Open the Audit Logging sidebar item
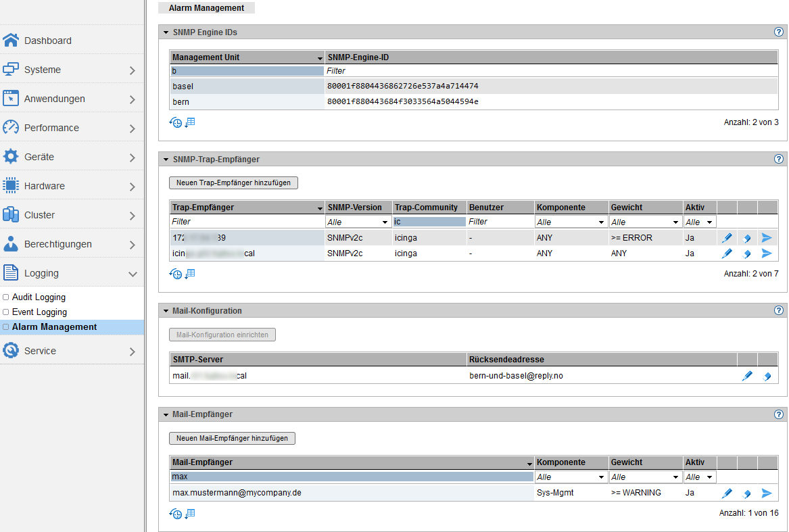Screen dimensions: 789x532 [39, 297]
